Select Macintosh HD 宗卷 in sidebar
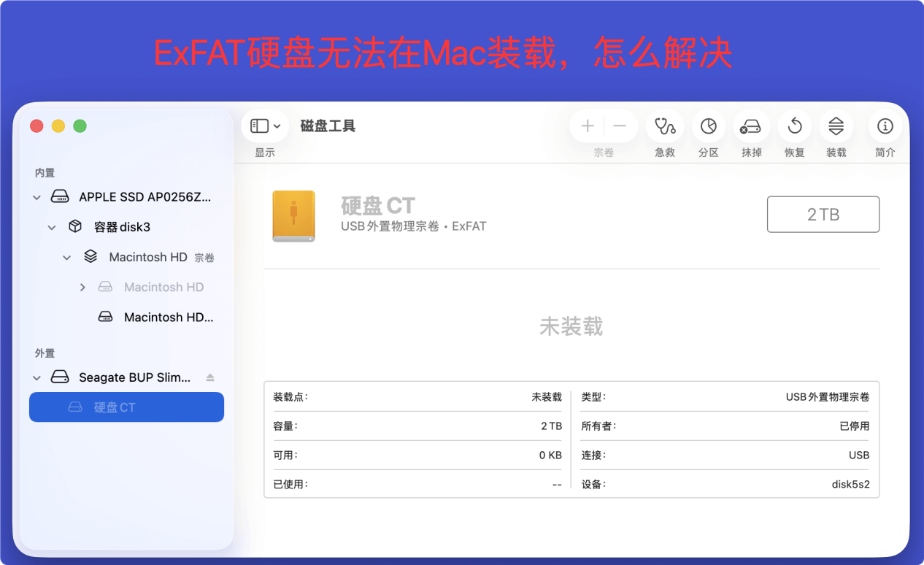Screen dimensions: 924x565 150,256
